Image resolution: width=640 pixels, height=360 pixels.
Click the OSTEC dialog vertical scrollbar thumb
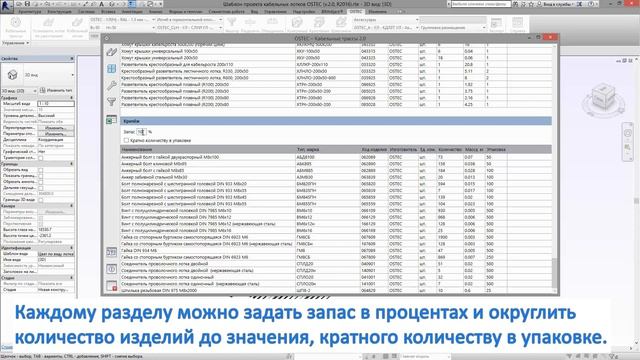[x=554, y=273]
